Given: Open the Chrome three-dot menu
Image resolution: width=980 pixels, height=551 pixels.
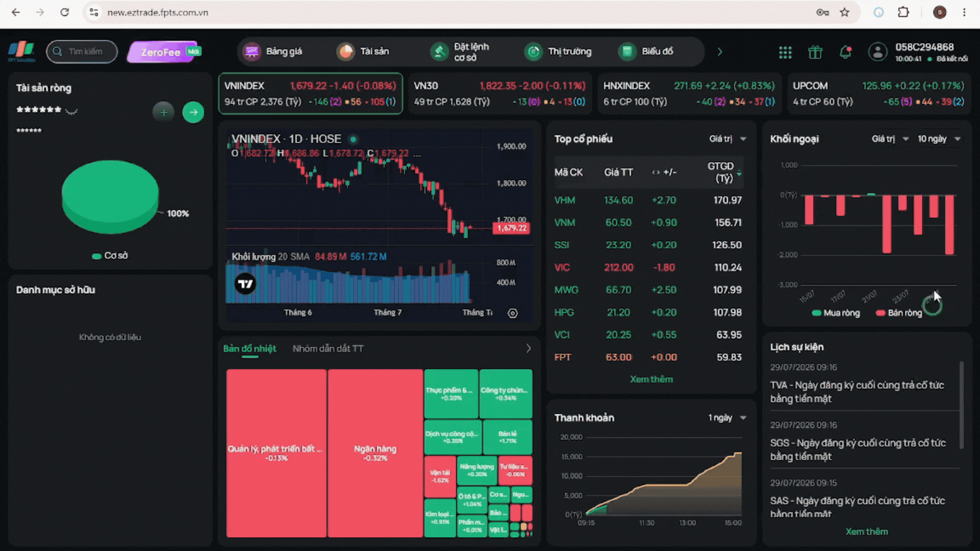Looking at the screenshot, I should coord(964,12).
